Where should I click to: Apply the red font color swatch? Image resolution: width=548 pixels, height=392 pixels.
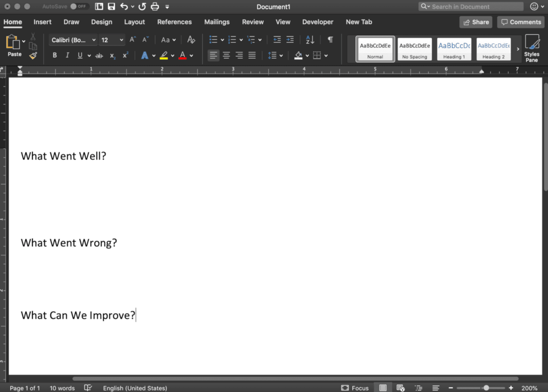(x=182, y=56)
